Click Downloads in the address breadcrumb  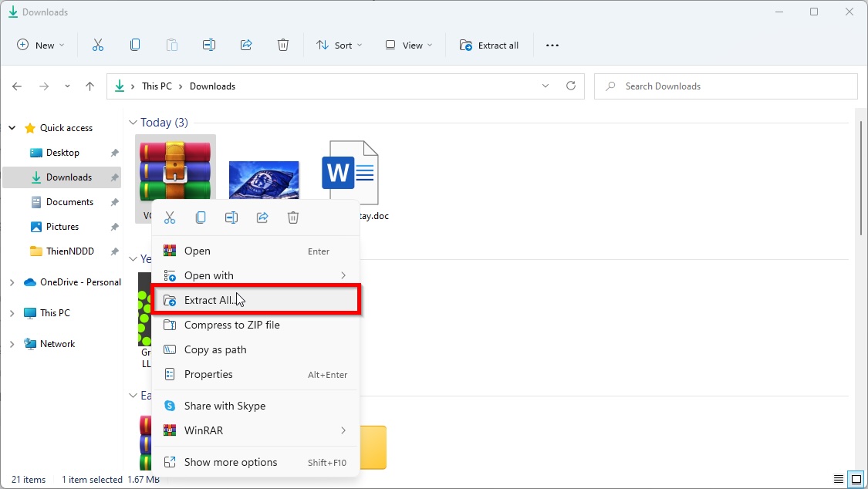click(213, 86)
